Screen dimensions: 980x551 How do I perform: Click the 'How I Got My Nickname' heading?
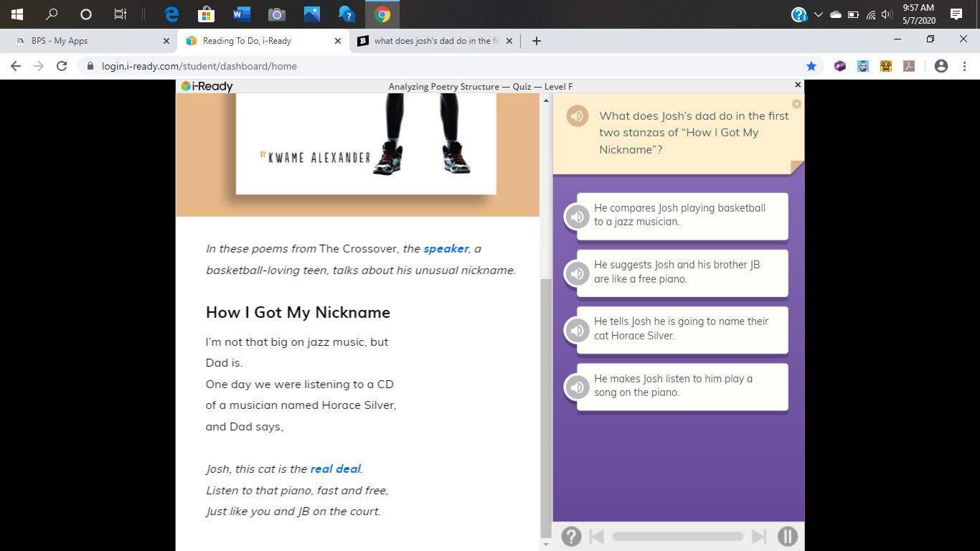298,313
